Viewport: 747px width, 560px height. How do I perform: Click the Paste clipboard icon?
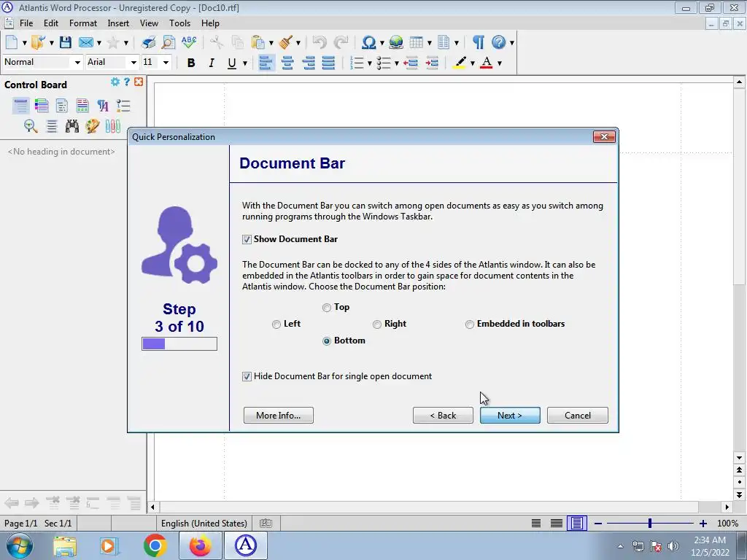[258, 42]
